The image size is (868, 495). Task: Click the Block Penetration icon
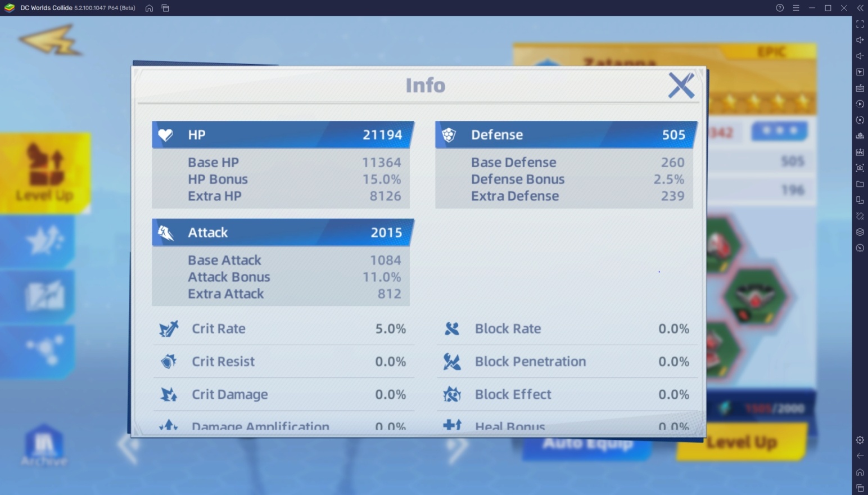click(x=452, y=362)
